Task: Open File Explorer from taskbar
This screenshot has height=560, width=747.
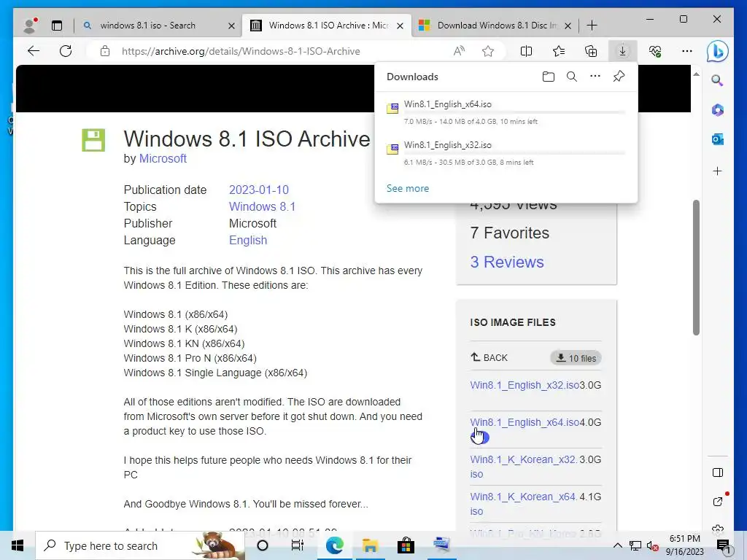Action: 370,545
